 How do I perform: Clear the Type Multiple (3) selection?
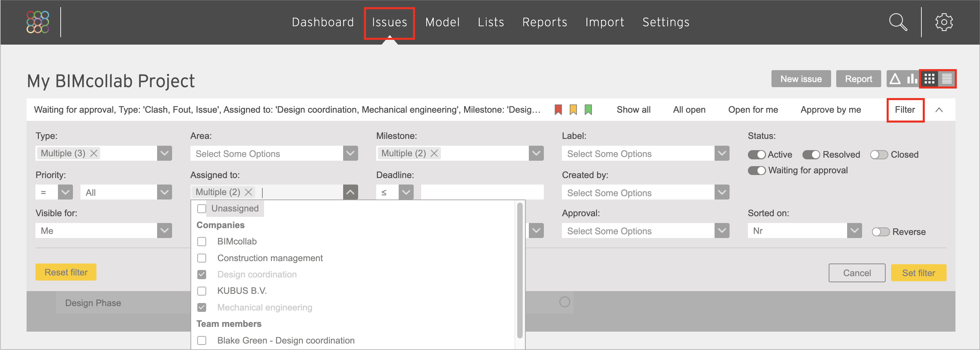click(x=94, y=154)
